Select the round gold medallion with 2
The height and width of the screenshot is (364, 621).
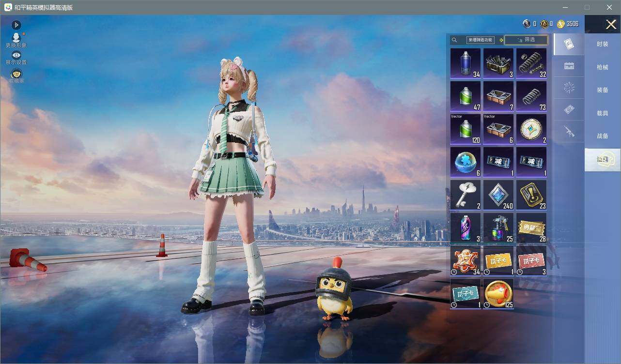(531, 129)
